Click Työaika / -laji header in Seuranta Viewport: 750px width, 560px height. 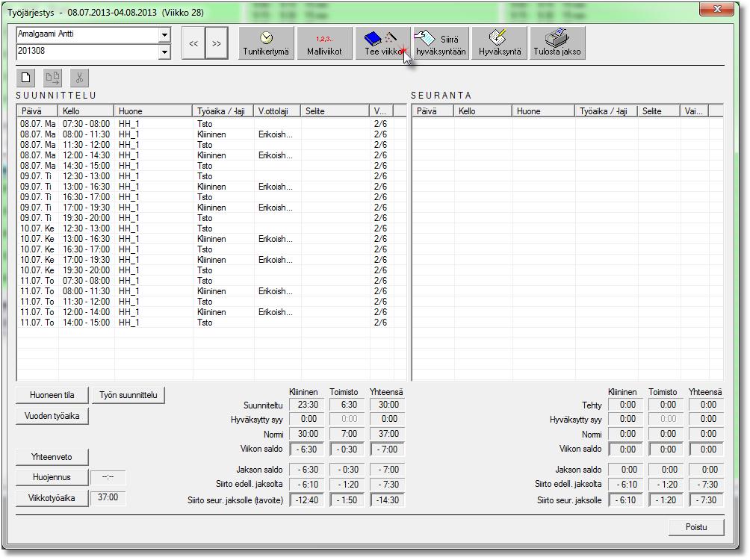click(606, 111)
